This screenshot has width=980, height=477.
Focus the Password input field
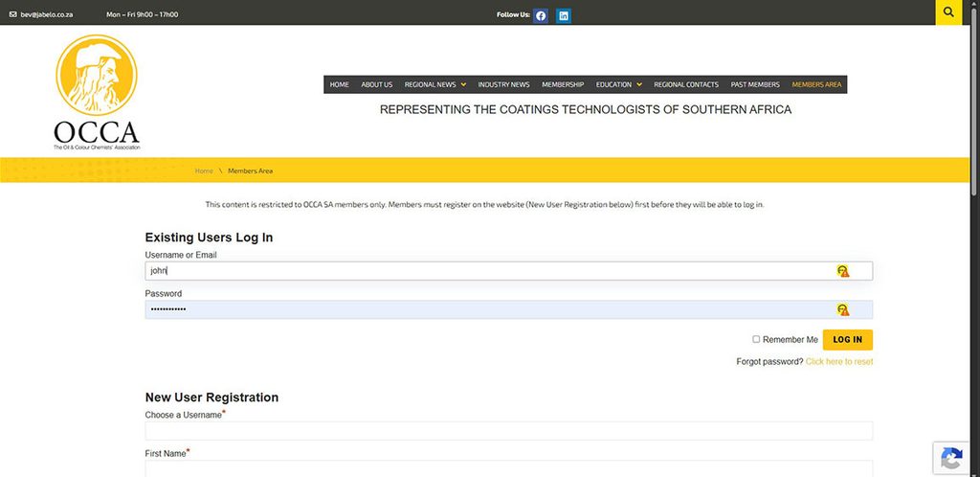pyautogui.click(x=509, y=309)
